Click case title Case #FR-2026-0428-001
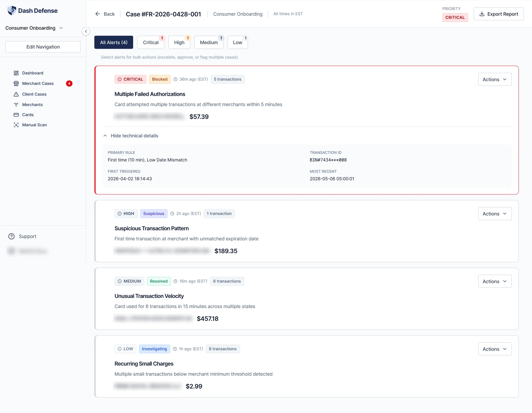 163,14
